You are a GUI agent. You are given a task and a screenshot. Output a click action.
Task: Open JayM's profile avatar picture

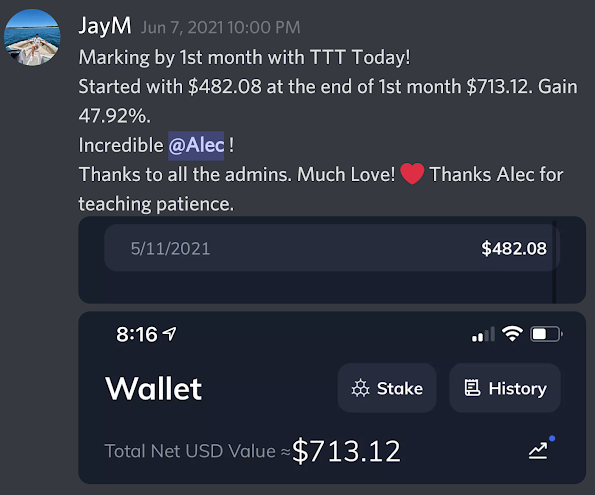pos(32,37)
